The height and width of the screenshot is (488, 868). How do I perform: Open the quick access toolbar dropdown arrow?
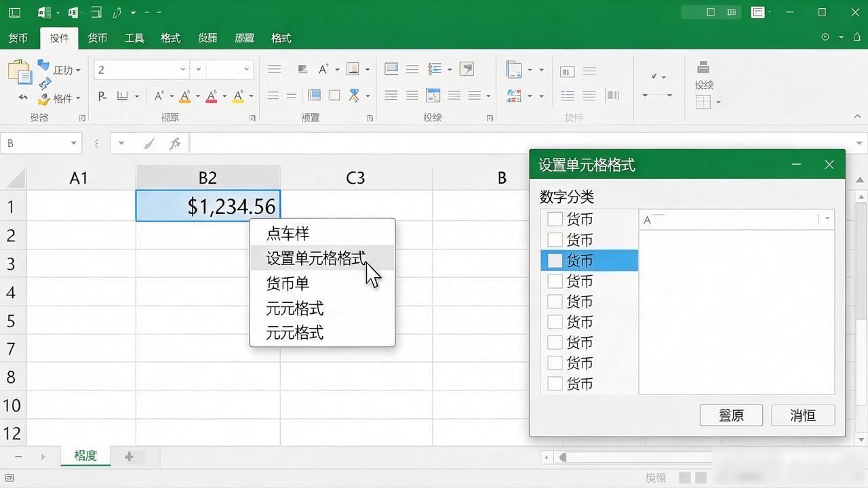click(x=133, y=12)
